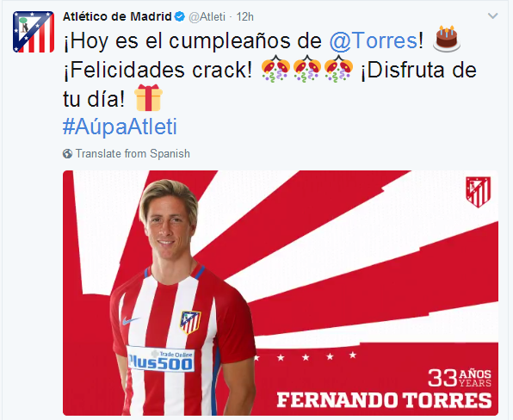Click the FERNANDO TORRES caption in image

[x=384, y=400]
